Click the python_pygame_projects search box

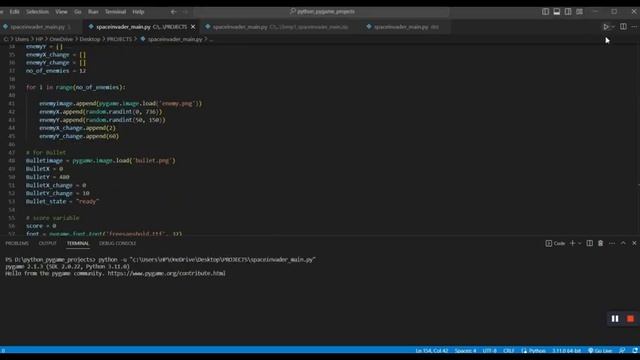[322, 12]
